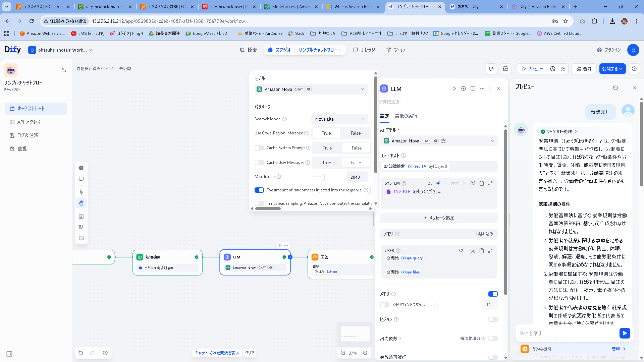This screenshot has height=362, width=644.
Task: Copy SYSTEM prompt with the clipboard icon
Action: click(x=482, y=183)
